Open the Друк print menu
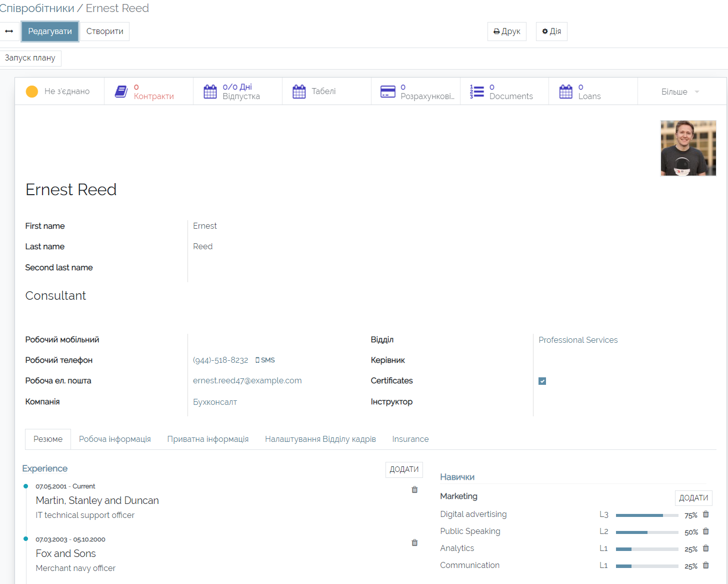Viewport: 728px width, 584px height. 507,32
